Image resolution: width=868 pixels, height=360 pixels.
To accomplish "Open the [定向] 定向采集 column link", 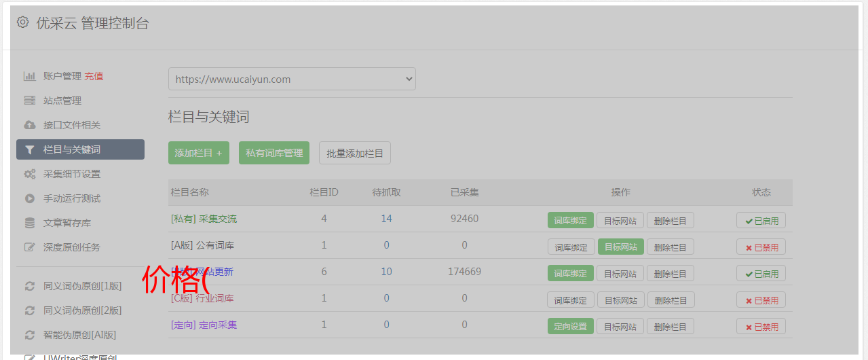I will (x=204, y=325).
